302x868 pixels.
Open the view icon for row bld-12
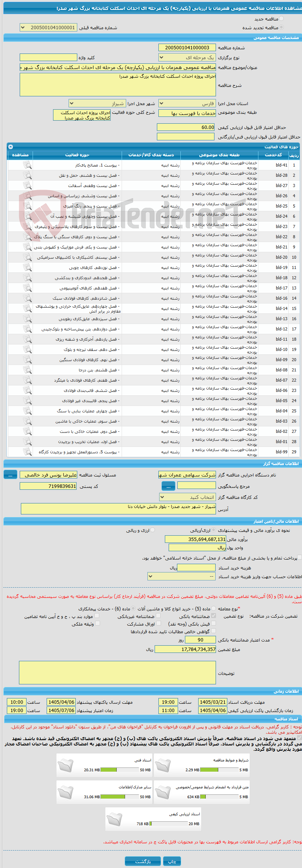[27, 329]
